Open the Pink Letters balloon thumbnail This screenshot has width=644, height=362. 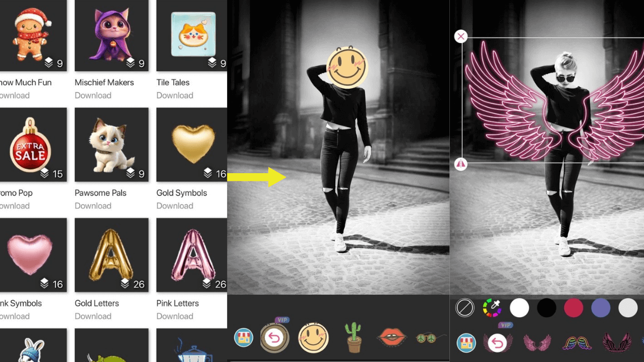(x=192, y=255)
